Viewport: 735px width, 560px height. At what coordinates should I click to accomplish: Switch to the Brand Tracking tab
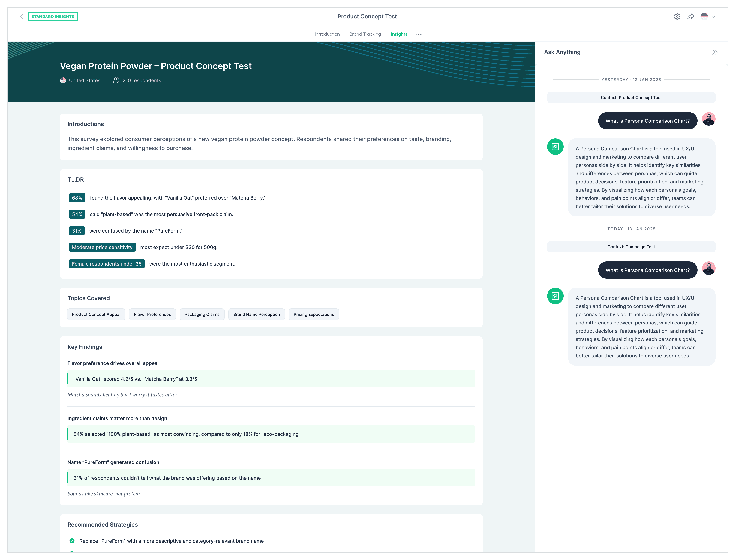365,34
